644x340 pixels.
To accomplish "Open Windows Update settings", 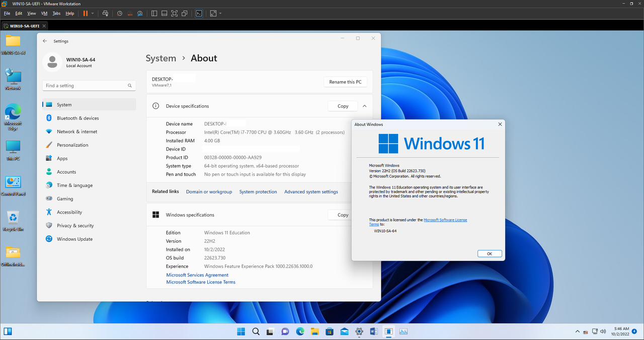I will point(89,239).
